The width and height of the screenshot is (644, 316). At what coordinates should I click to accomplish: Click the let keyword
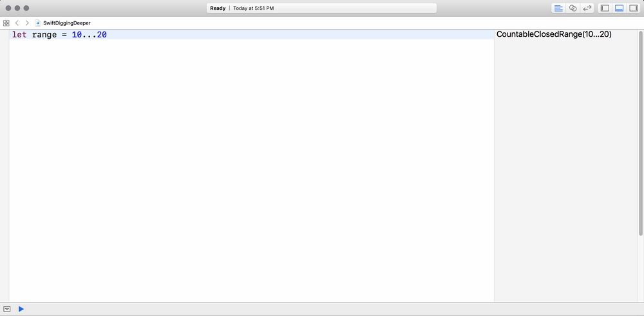19,35
